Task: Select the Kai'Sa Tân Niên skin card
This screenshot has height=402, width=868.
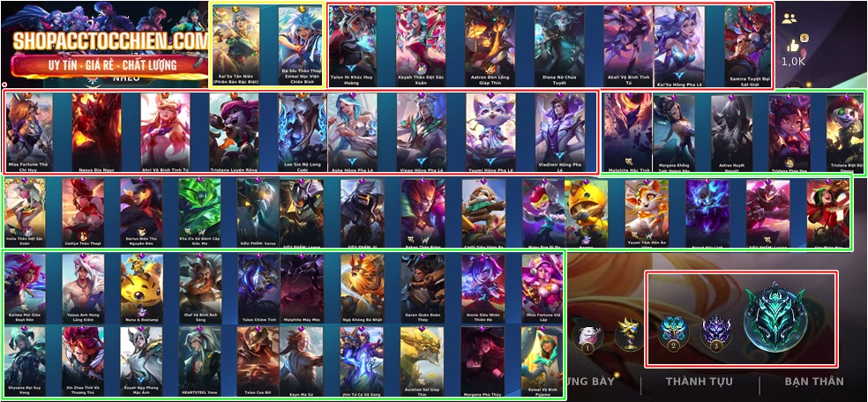Action: pos(236,45)
